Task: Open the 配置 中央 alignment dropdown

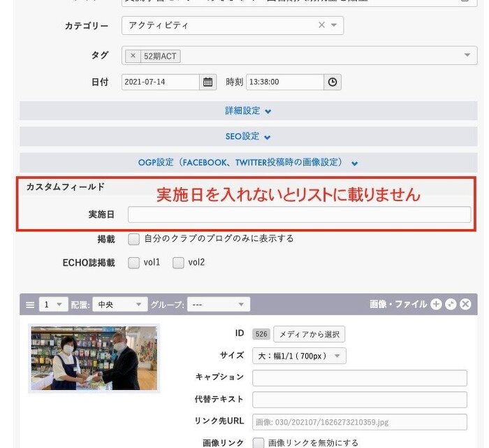Action: [x=120, y=305]
